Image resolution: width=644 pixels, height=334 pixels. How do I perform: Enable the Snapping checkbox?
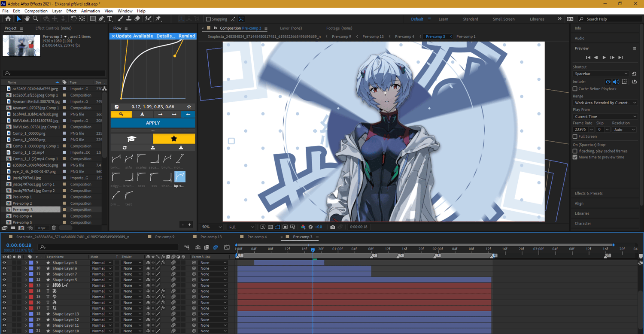208,19
